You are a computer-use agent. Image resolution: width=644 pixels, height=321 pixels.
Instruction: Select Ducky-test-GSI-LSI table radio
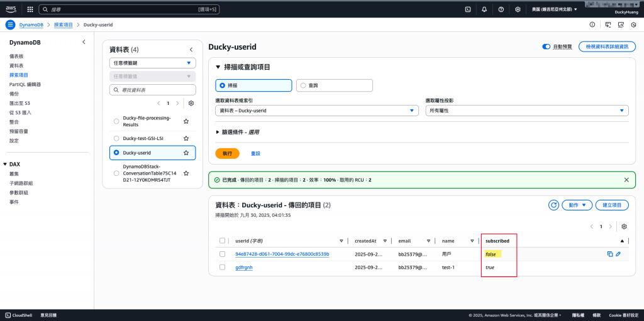click(116, 138)
